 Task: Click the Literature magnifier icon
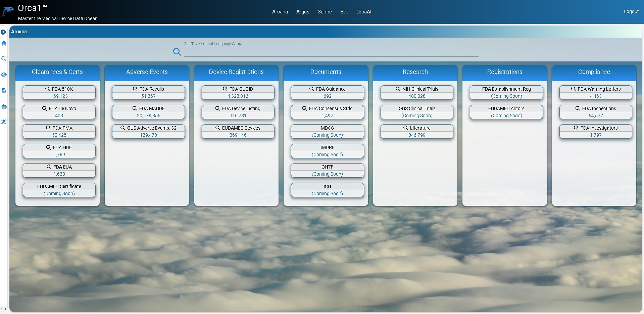(406, 128)
